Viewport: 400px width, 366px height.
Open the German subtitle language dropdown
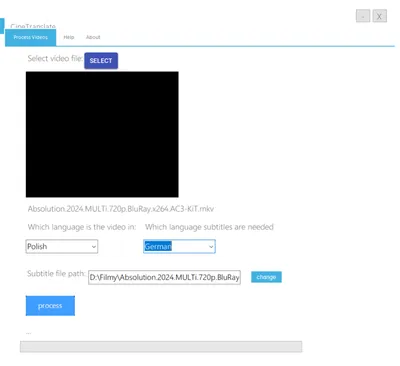179,247
